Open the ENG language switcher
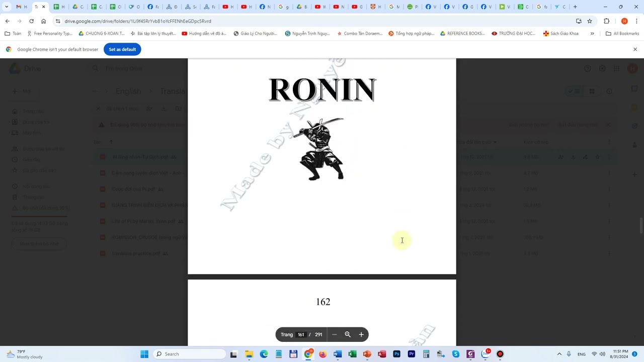644x362 pixels. tap(581, 354)
